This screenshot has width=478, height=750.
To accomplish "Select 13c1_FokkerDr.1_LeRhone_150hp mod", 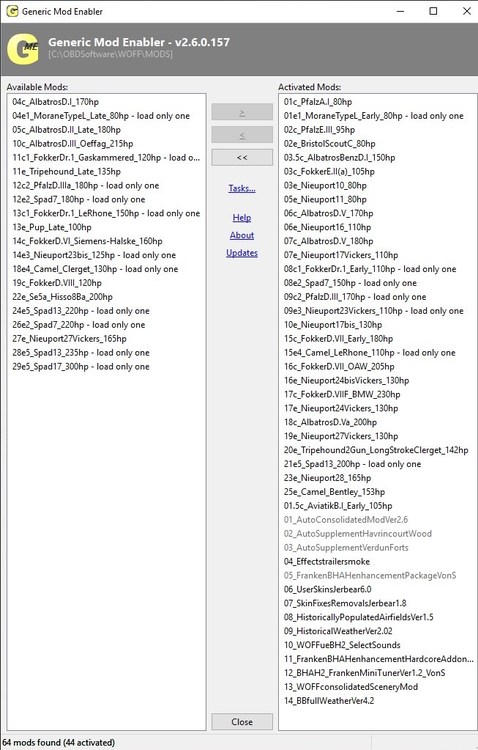I will [106, 213].
